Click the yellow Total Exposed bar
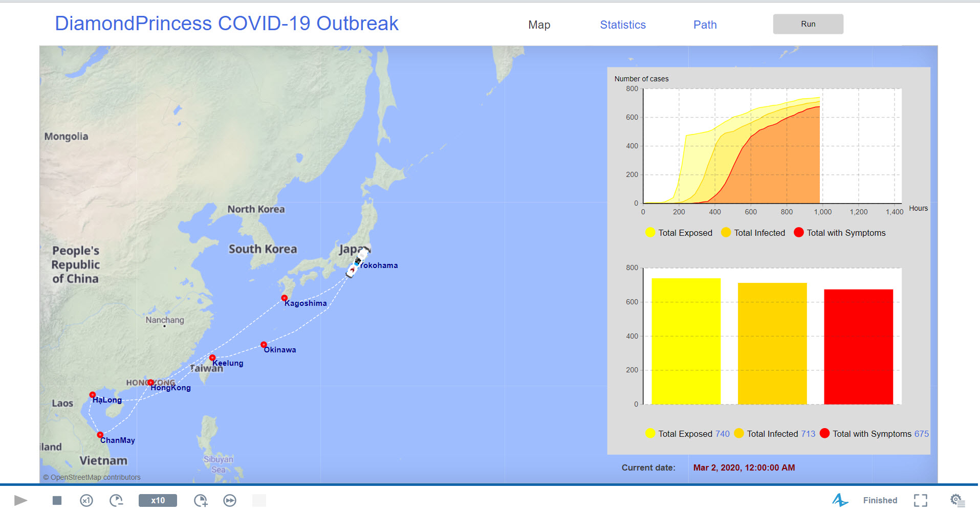The width and height of the screenshot is (980, 513). [x=686, y=341]
